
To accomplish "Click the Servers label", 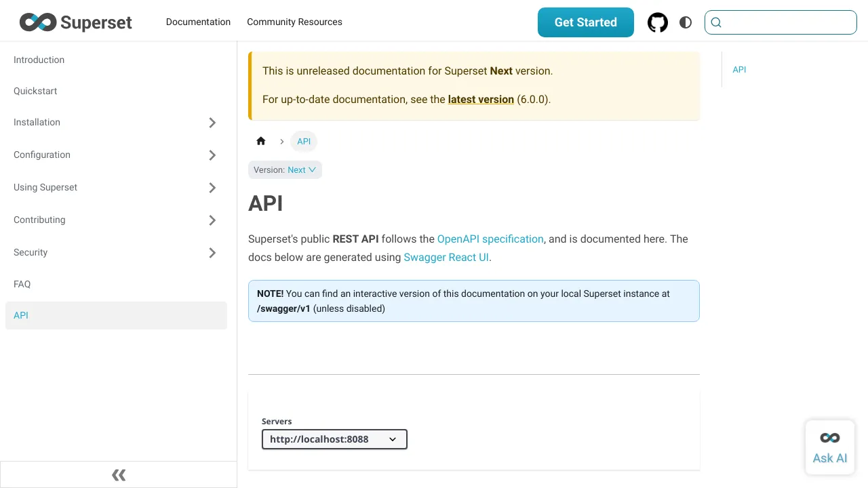I will pos(277,421).
